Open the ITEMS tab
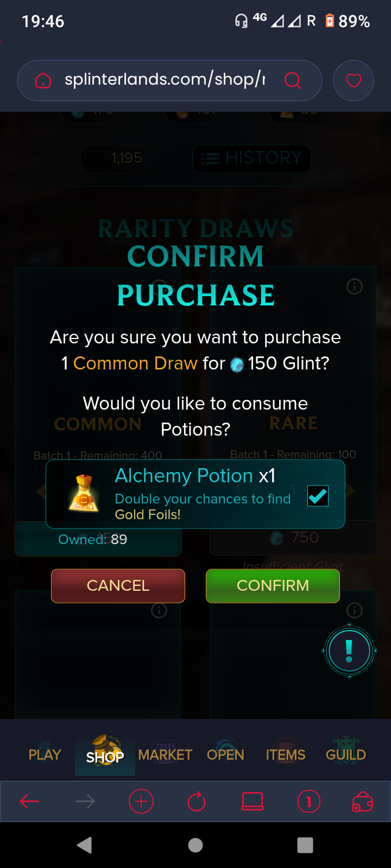Viewport: 391px width, 868px height. (x=286, y=755)
